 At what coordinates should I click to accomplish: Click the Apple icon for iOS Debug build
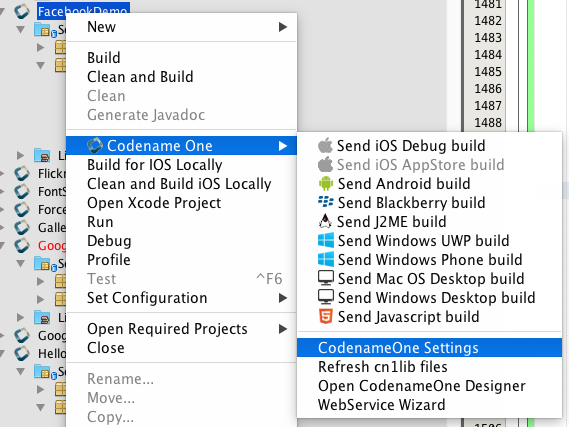coord(325,145)
